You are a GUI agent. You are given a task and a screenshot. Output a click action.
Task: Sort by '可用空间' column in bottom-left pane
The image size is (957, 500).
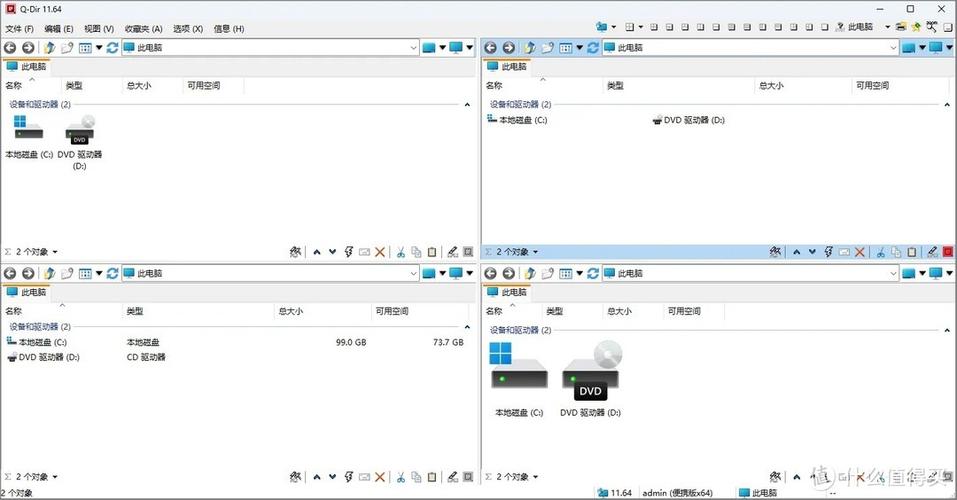[x=392, y=311]
